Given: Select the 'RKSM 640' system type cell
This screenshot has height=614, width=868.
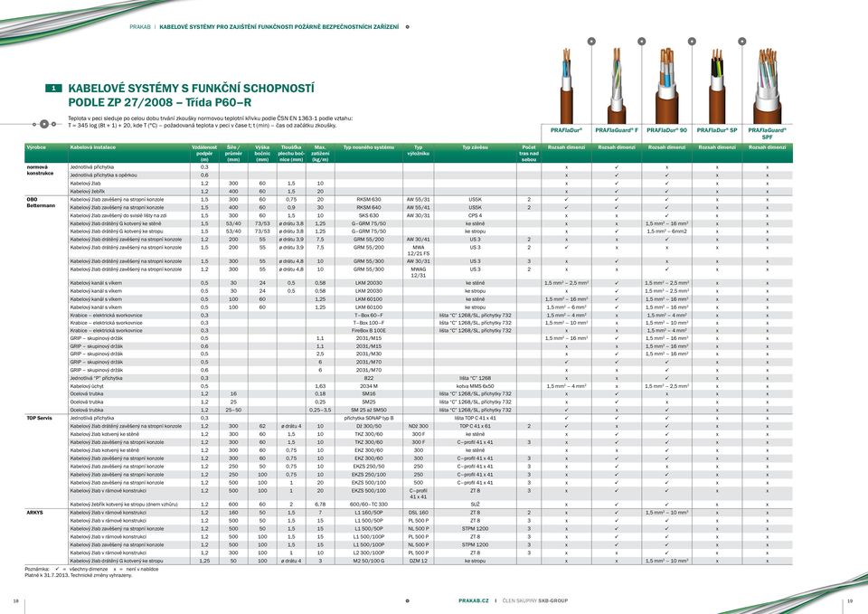Looking at the screenshot, I should pyautogui.click(x=369, y=208).
